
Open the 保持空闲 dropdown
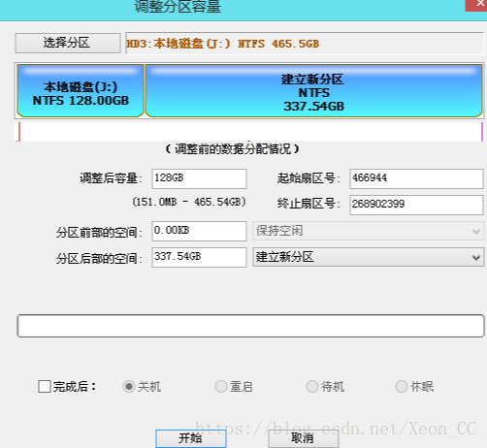pyautogui.click(x=369, y=231)
